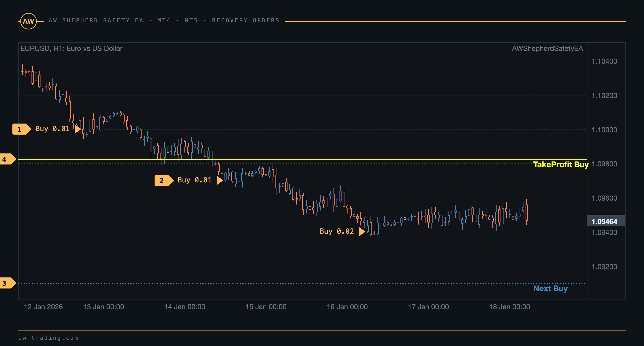Click the arrow marker beside second Buy 0.01

pyautogui.click(x=220, y=180)
